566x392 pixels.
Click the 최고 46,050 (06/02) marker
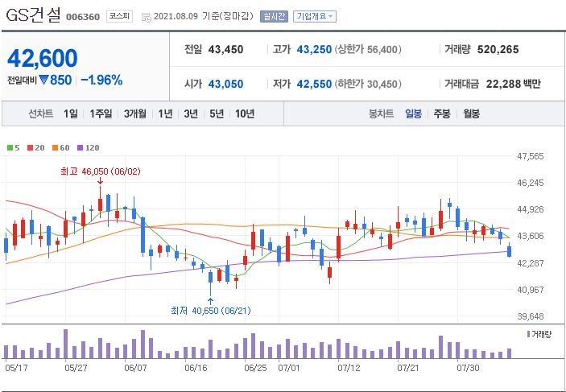pos(101,171)
